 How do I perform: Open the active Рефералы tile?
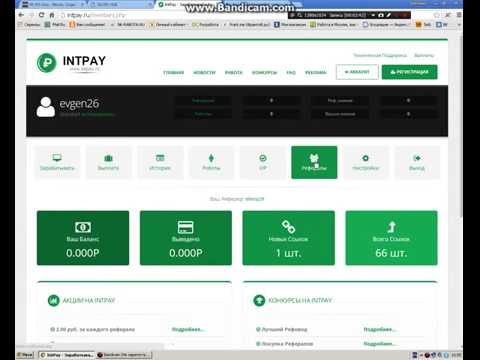point(314,162)
